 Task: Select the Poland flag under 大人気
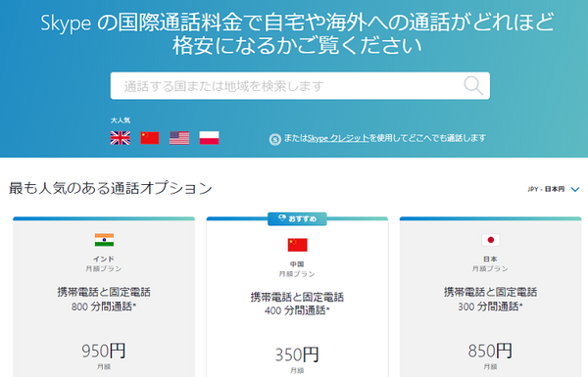pyautogui.click(x=209, y=138)
